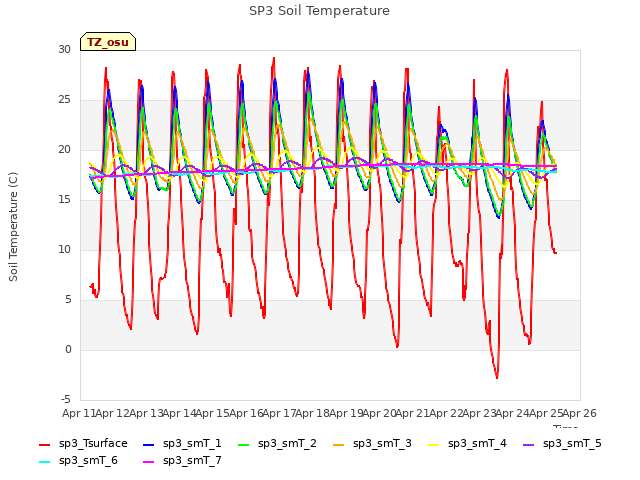
Task: Click the -5 y-axis tick label
Action: [x=67, y=399]
